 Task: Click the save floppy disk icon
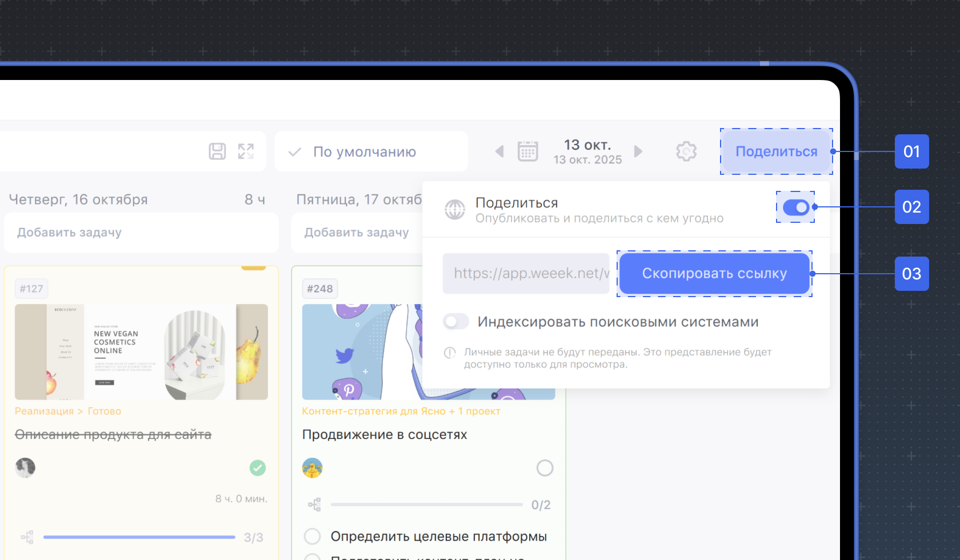217,151
